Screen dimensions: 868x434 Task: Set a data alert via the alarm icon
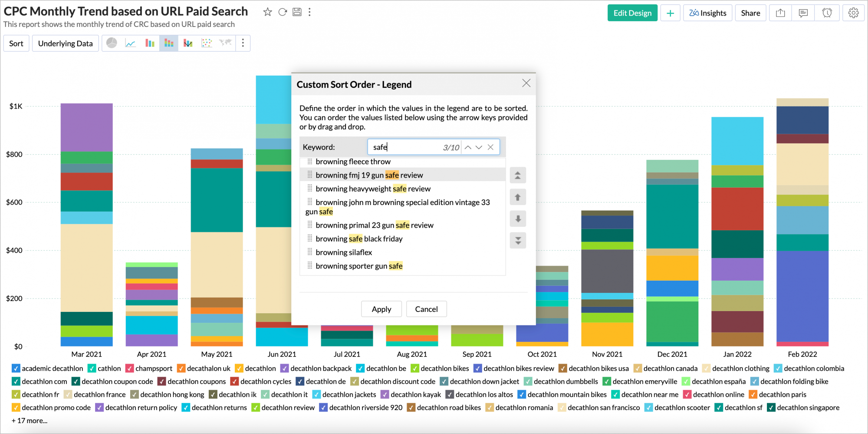(827, 13)
